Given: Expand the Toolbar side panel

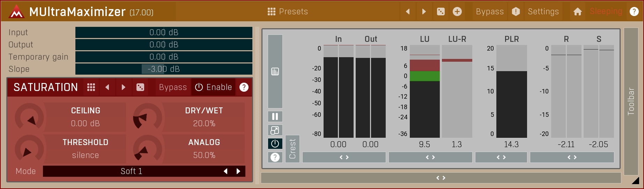Looking at the screenshot, I should [631, 101].
